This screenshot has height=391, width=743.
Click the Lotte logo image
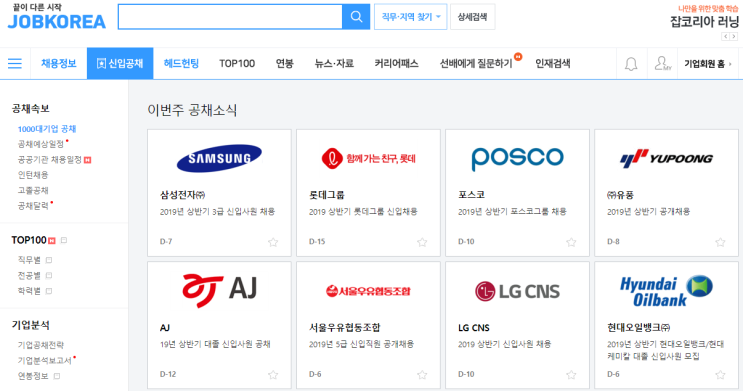click(368, 158)
